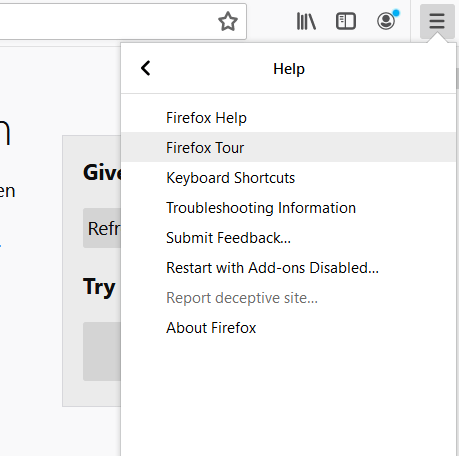This screenshot has width=459, height=456.
Task: Click the Help panel title header
Action: pos(289,69)
